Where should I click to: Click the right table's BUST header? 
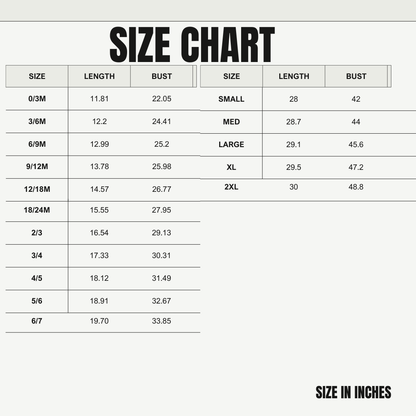pyautogui.click(x=356, y=76)
